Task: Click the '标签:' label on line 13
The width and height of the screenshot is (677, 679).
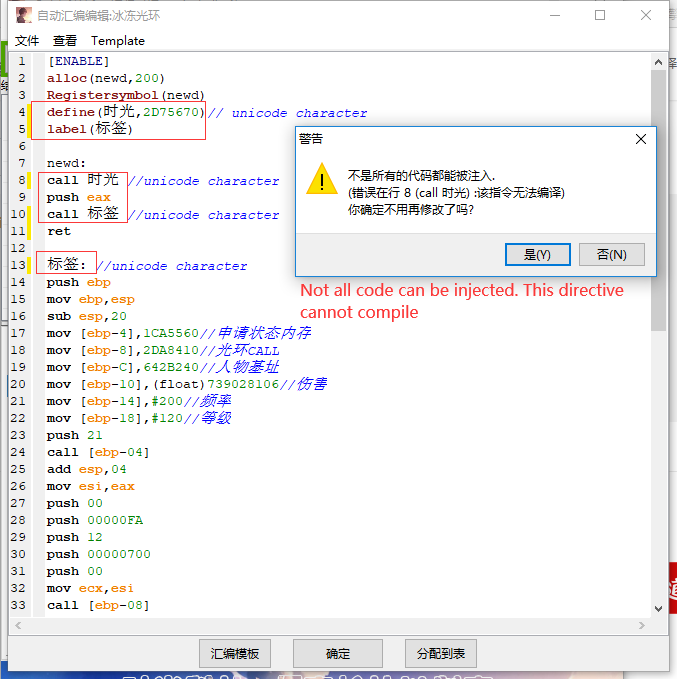Action: (x=66, y=264)
